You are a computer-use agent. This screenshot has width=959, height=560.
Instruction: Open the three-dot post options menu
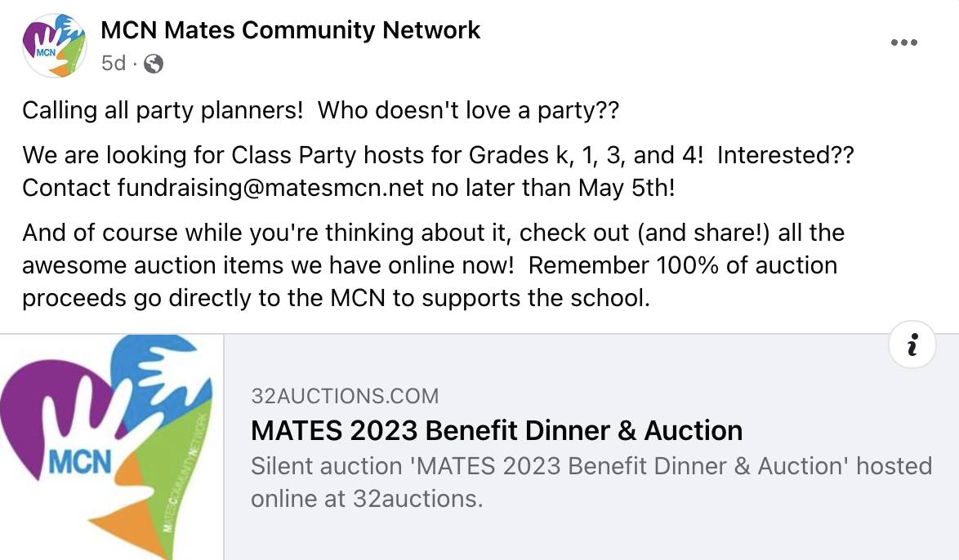pos(903,43)
